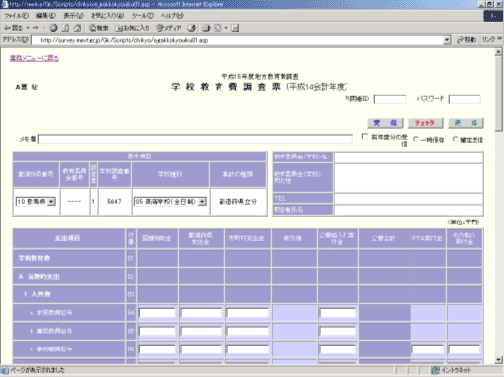504x377 pixels.
Task: Open the Media toolbar button
Action: tap(169, 28)
